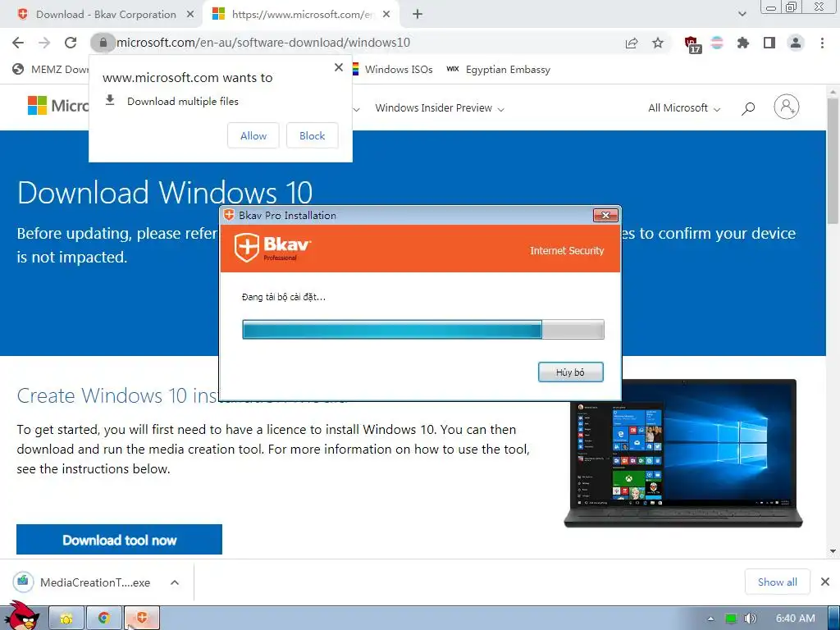This screenshot has width=840, height=630.
Task: Select the microsoft.com browser tab
Action: pyautogui.click(x=300, y=15)
